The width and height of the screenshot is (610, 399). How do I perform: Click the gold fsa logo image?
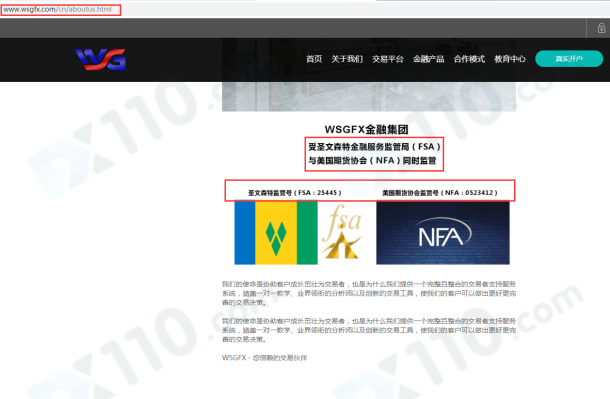click(342, 232)
